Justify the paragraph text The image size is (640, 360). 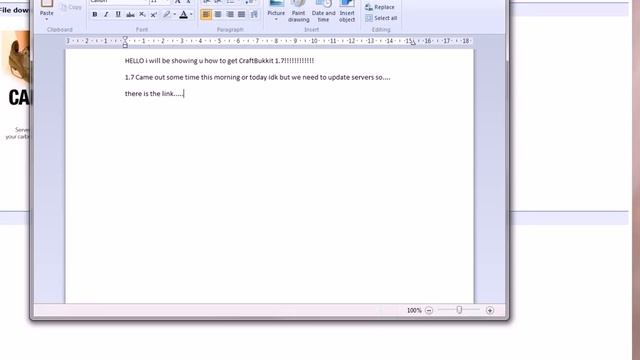(242, 15)
